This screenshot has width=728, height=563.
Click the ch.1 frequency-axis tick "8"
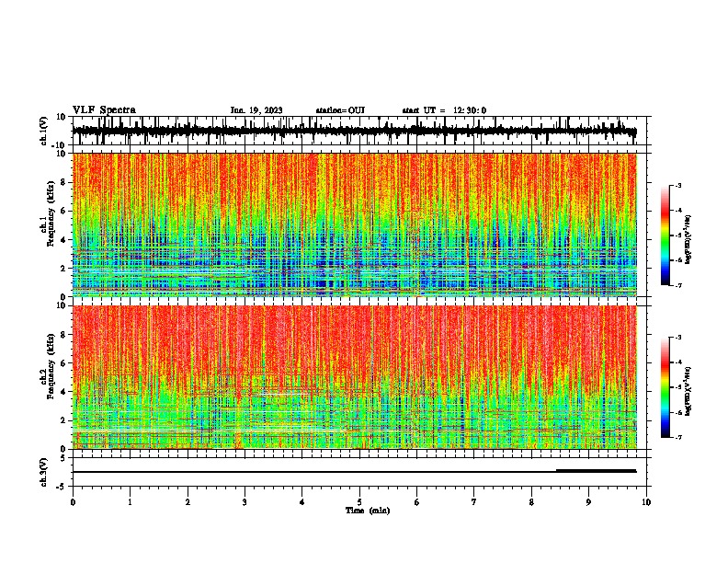(x=64, y=182)
